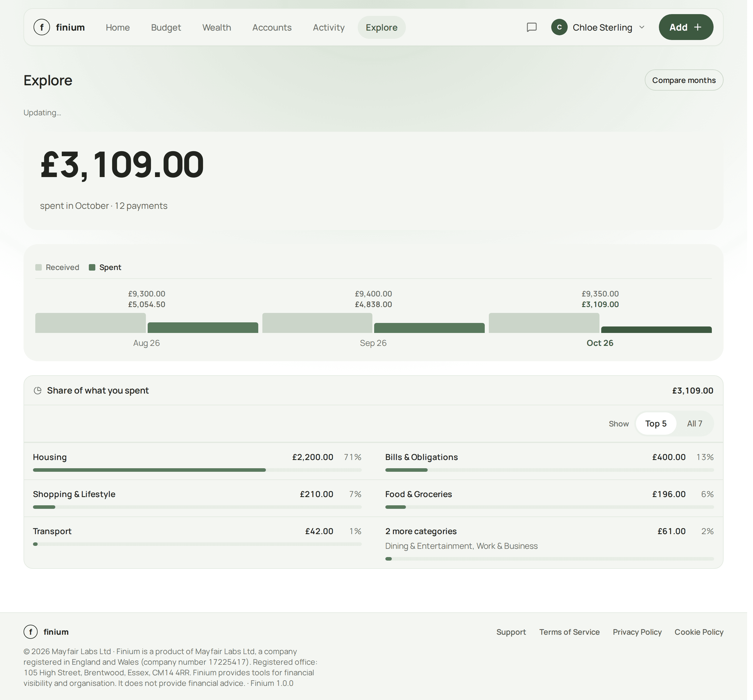Click the 12 payments summary text
The image size is (753, 700).
(141, 206)
